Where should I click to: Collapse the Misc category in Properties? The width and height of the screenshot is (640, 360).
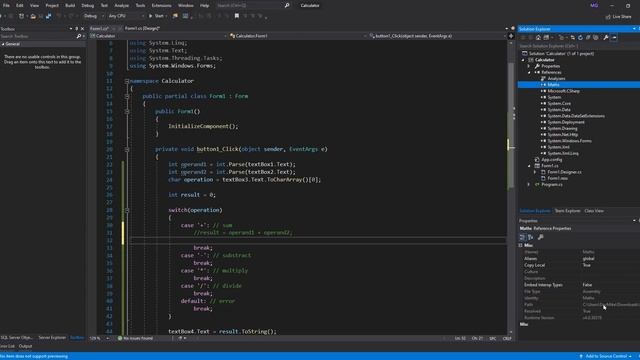520,245
